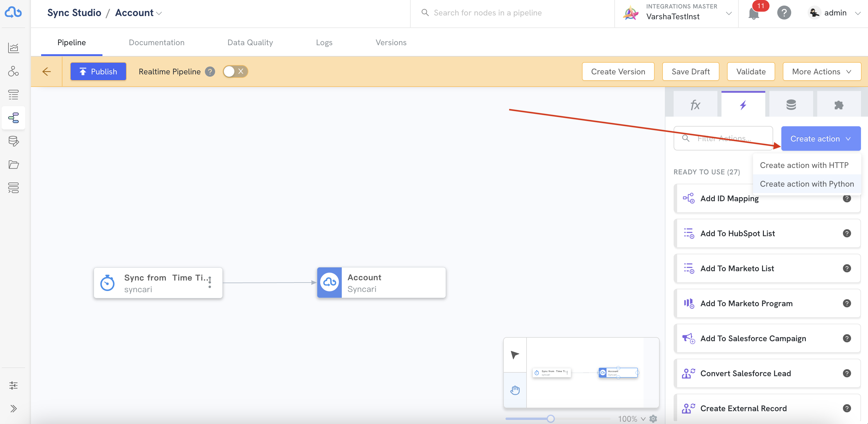Select Create action with Python
This screenshot has height=424, width=868.
807,184
